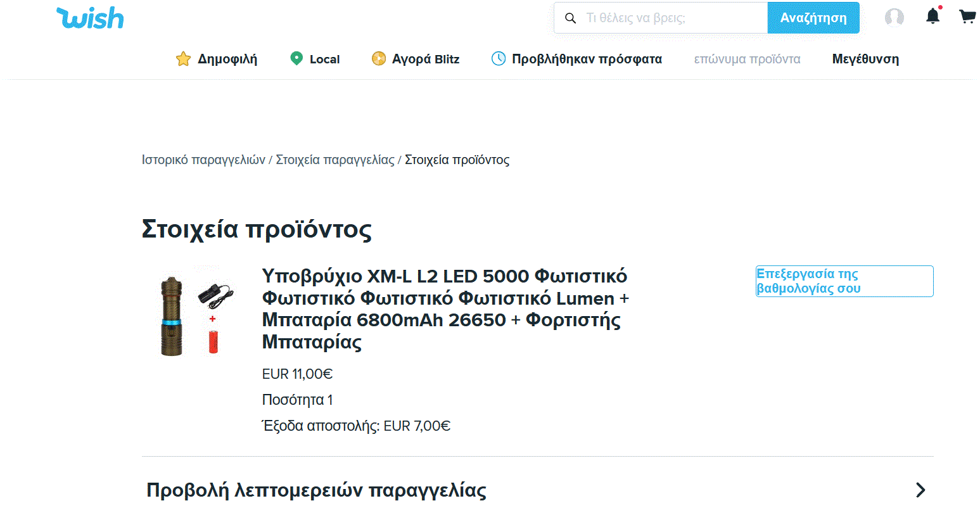Click the Στοιχεία προϊόντος breadcrumb

457,160
